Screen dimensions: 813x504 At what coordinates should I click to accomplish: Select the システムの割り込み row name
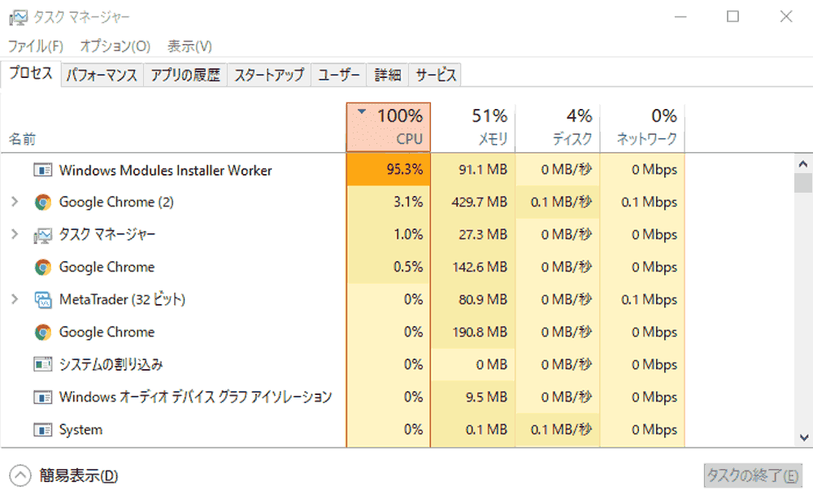tap(111, 364)
